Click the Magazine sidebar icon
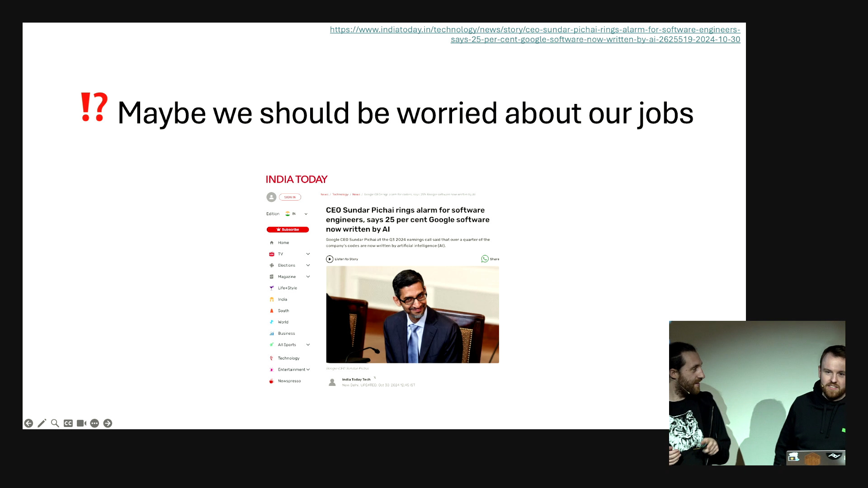This screenshot has height=488, width=868. (x=272, y=277)
